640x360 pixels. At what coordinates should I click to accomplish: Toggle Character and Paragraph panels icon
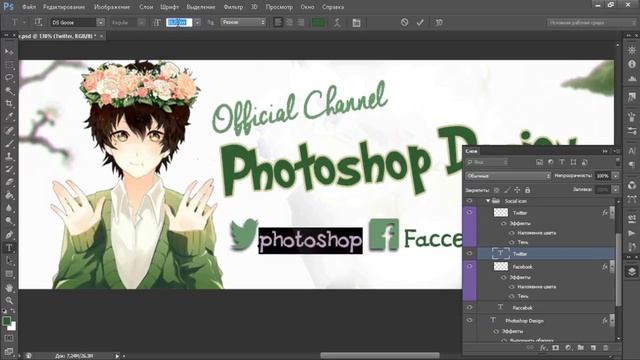[356, 22]
